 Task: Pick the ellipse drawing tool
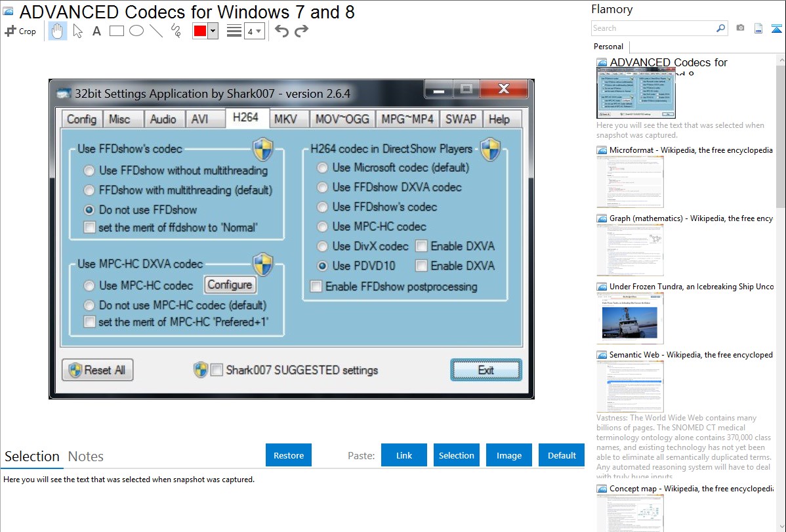136,31
